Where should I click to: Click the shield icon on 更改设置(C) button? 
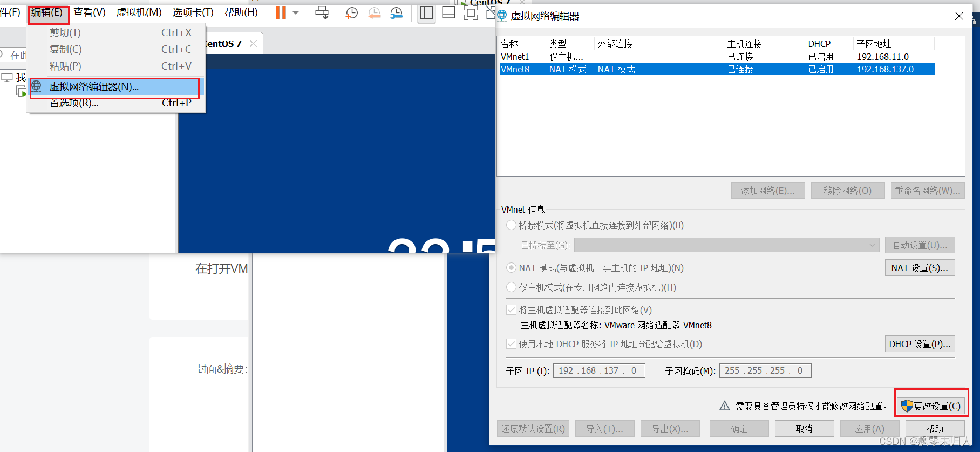[x=907, y=406]
